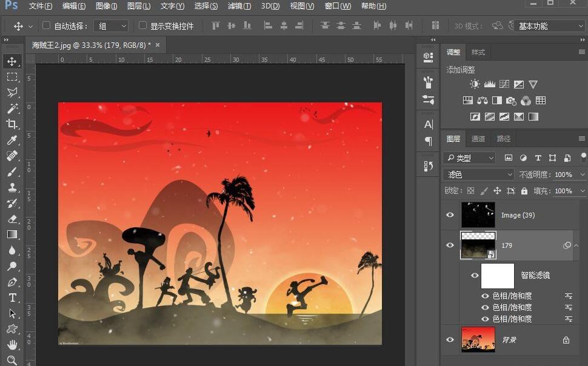Image resolution: width=588 pixels, height=366 pixels.
Task: Toggle visibility of 智能滤镜
Action: tap(475, 275)
